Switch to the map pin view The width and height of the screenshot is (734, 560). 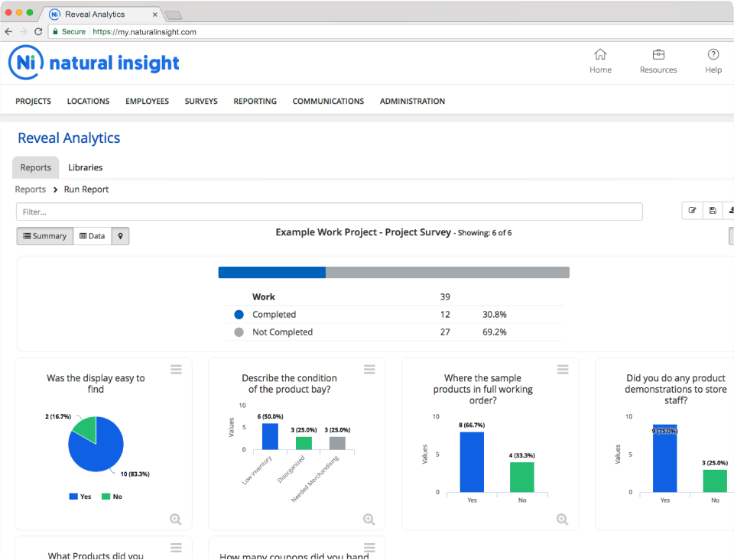pyautogui.click(x=120, y=236)
